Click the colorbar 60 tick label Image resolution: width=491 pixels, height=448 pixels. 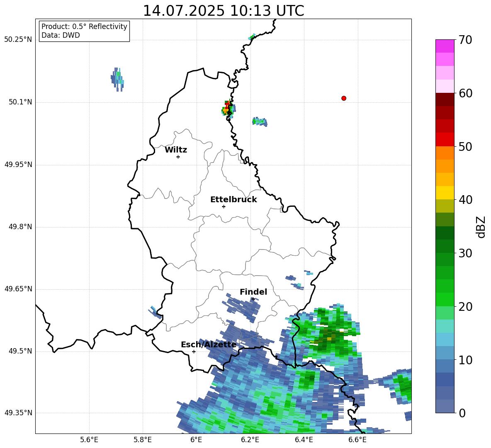(x=465, y=93)
